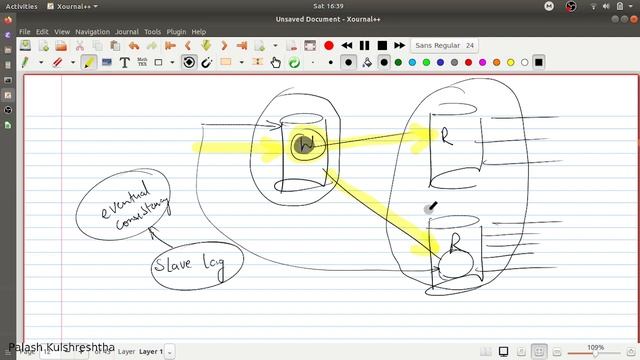640x360 pixels.
Task: Choose the Select Region tool
Action: (x=226, y=62)
